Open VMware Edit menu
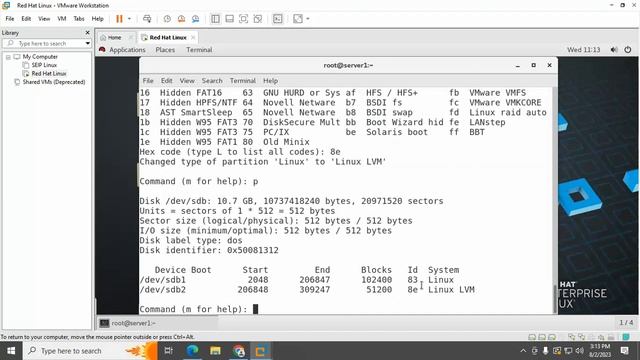Viewport: 640px width, 360px height. (26, 19)
